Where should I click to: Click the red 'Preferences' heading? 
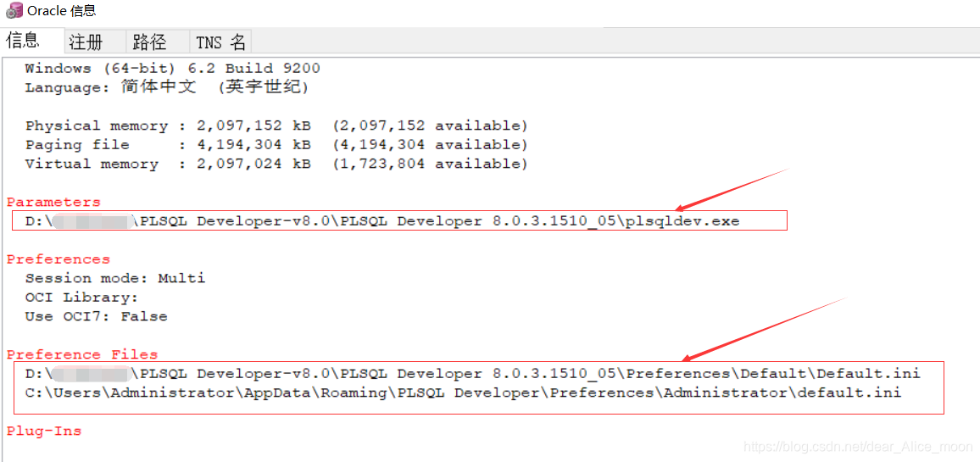pyautogui.click(x=58, y=259)
